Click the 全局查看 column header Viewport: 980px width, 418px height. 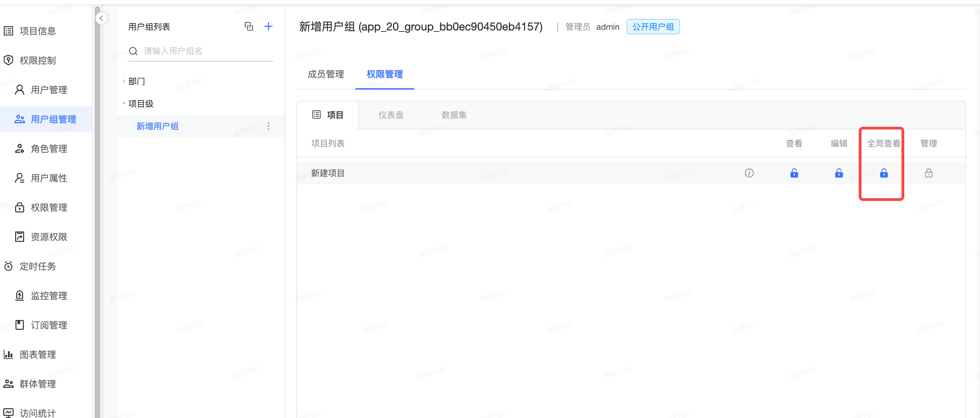(884, 143)
